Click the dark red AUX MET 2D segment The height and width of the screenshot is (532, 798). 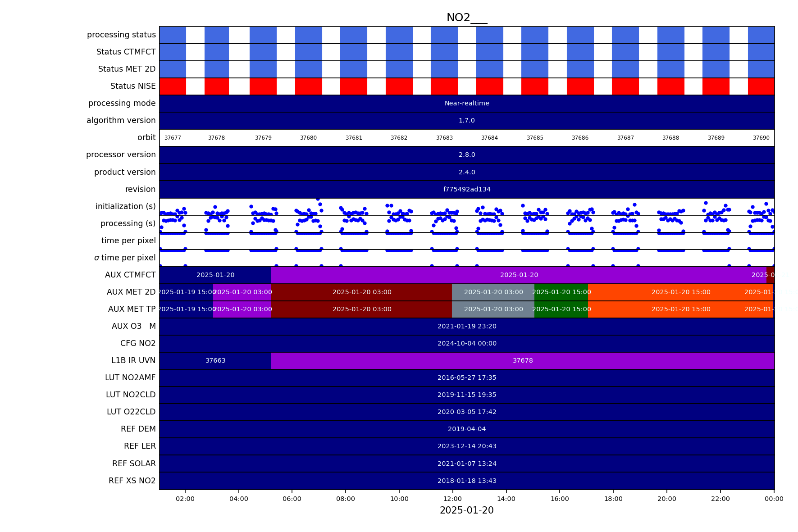pyautogui.click(x=361, y=292)
